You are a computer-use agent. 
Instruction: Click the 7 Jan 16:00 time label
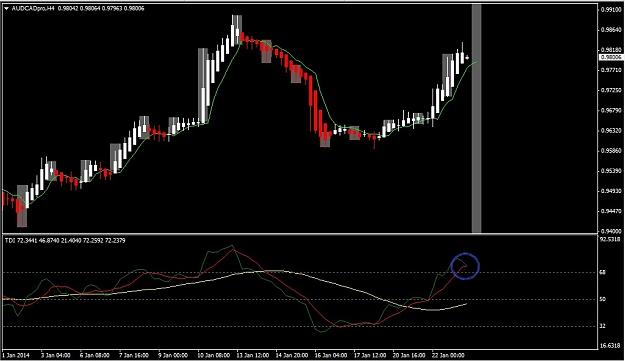[134, 355]
